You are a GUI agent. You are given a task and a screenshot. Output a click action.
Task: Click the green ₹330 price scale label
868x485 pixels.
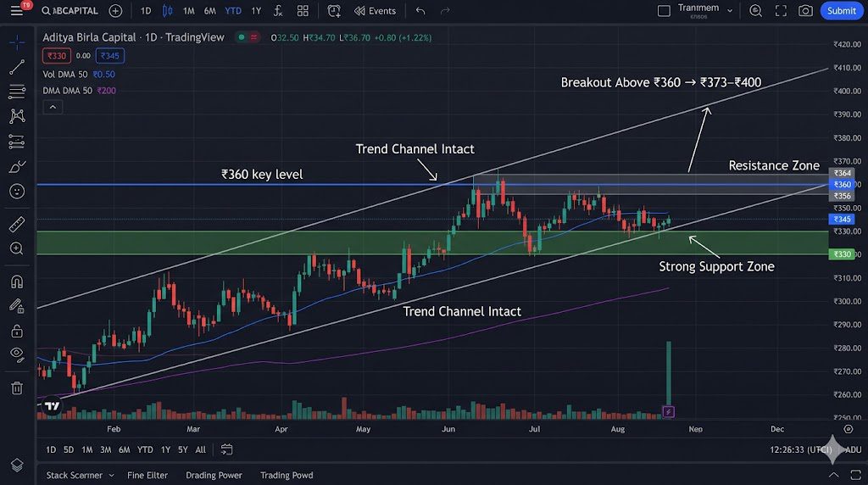(842, 254)
